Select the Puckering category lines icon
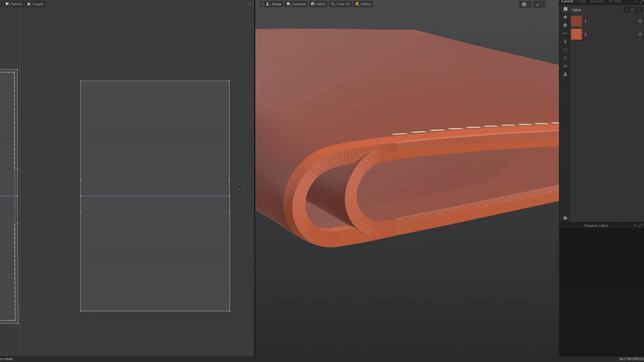 (x=565, y=58)
